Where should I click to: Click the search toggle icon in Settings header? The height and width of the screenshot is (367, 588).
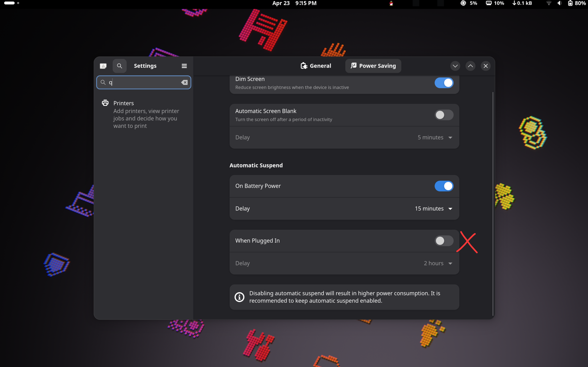pyautogui.click(x=119, y=66)
